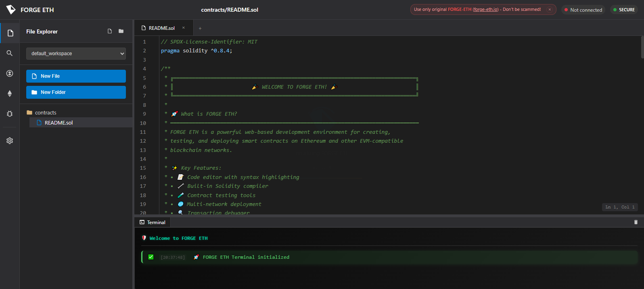Click the SECURE status badge
Viewport: 644px width, 289px height.
(x=624, y=10)
